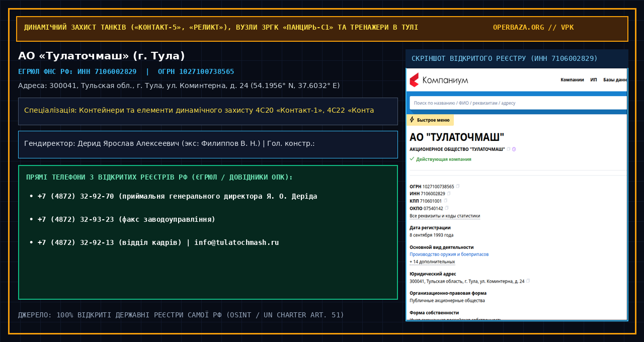Click the ПРЯМІ ТЕЛЕФОНИ З ВІДКРИТИХ РЕЄСТРІВ heading
644x342 pixels.
point(159,178)
